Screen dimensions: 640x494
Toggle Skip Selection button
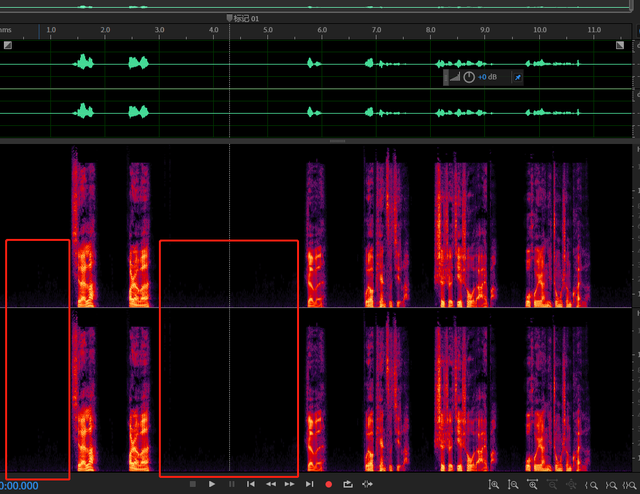point(368,484)
